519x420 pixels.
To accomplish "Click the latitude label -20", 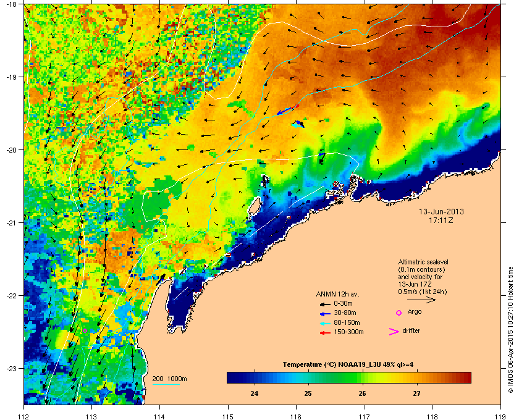I will [x=12, y=150].
